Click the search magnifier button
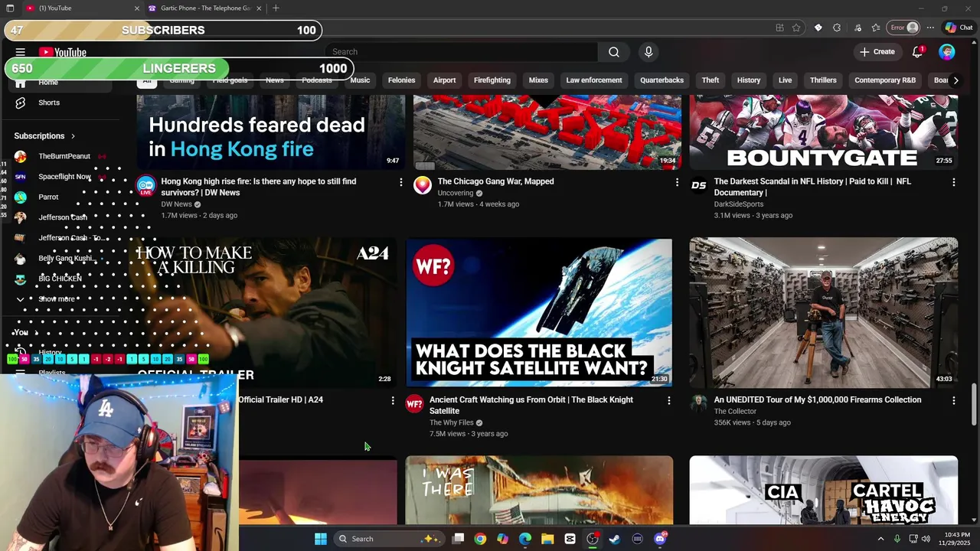980x551 pixels. [x=614, y=52]
